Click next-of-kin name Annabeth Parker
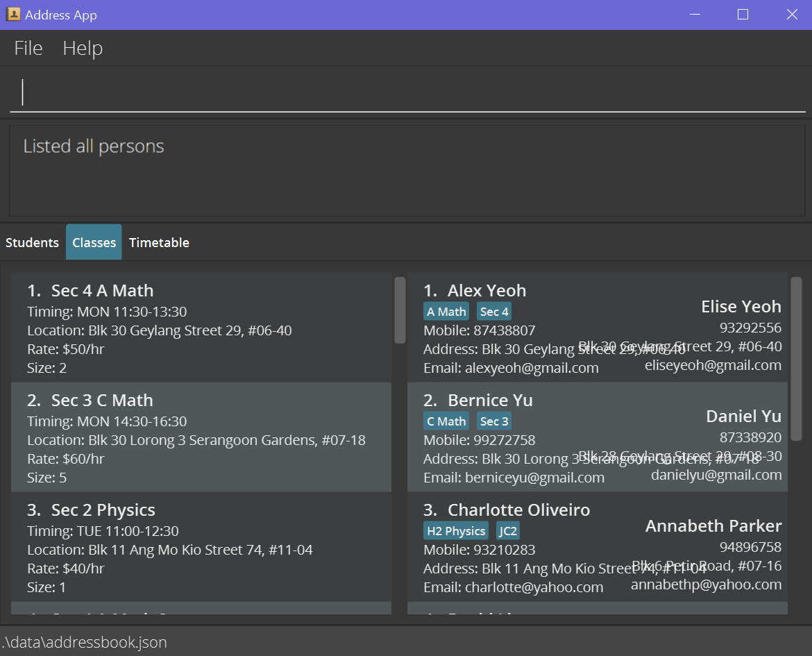This screenshot has height=656, width=812. click(x=713, y=526)
